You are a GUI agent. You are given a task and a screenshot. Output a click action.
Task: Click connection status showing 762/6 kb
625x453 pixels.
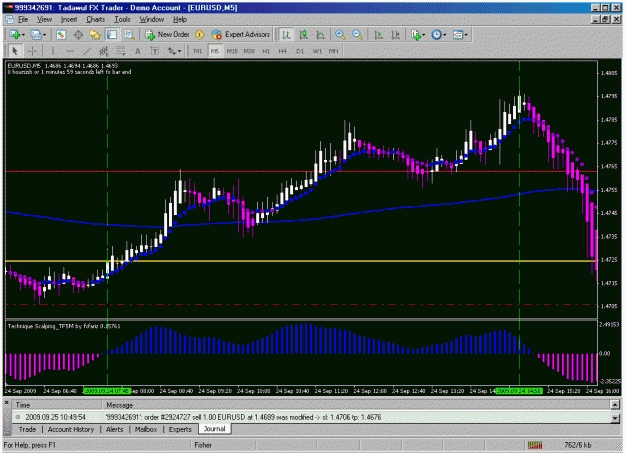(578, 445)
